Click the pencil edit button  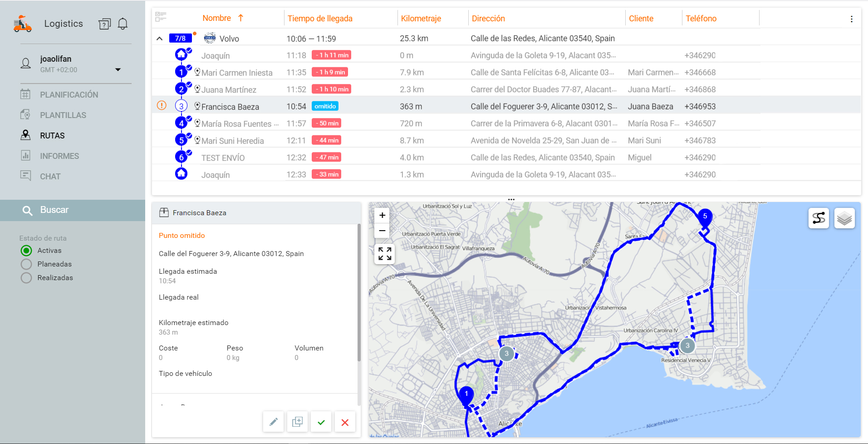tap(274, 422)
